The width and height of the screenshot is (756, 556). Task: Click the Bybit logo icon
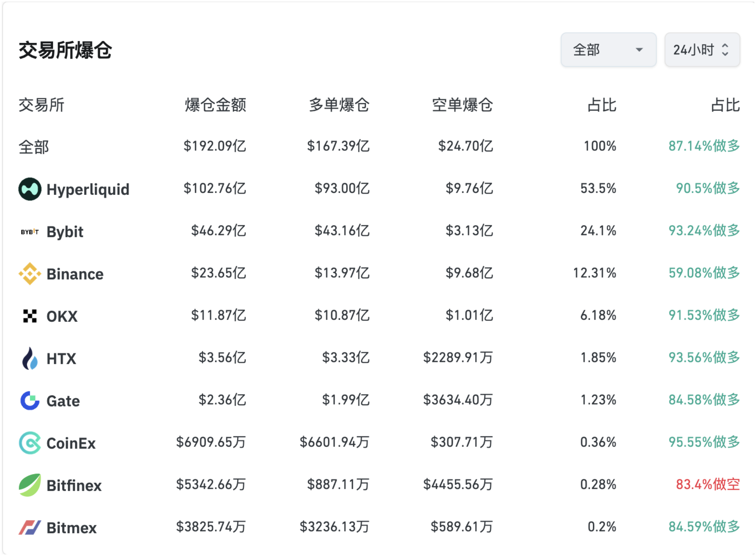coord(30,231)
